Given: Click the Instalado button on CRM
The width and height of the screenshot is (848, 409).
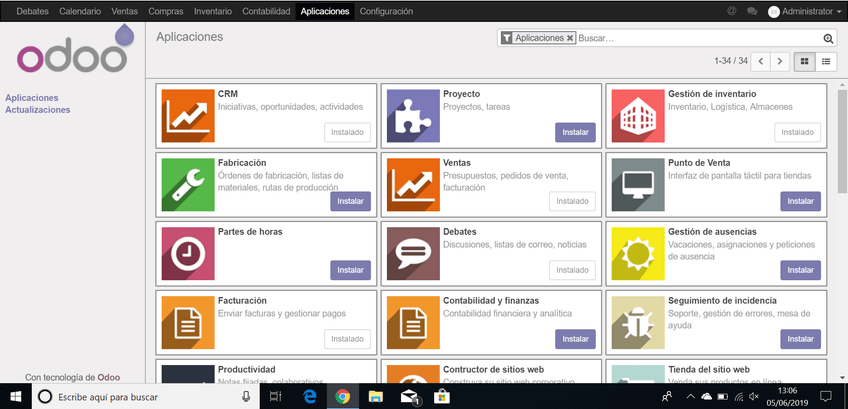Looking at the screenshot, I should [x=347, y=132].
